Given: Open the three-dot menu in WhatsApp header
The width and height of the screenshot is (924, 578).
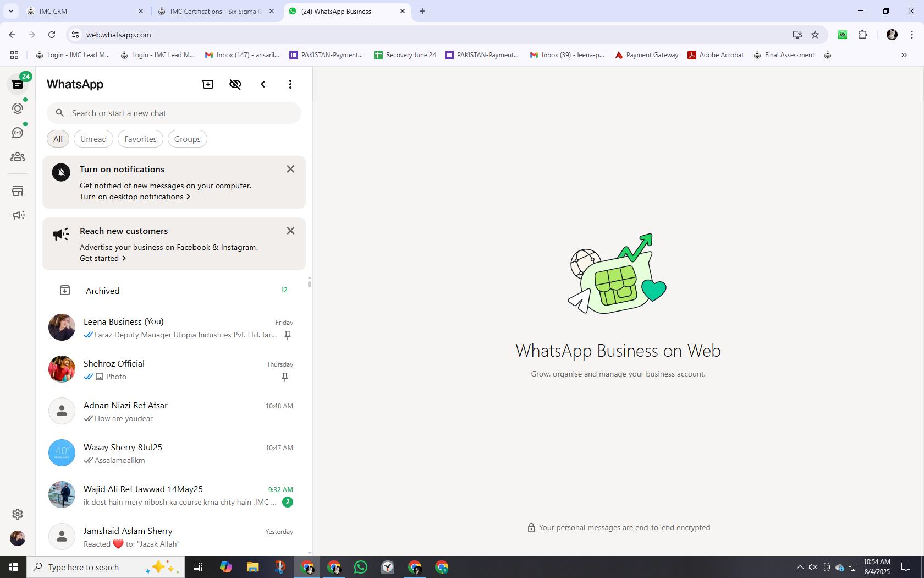Looking at the screenshot, I should pos(290,84).
